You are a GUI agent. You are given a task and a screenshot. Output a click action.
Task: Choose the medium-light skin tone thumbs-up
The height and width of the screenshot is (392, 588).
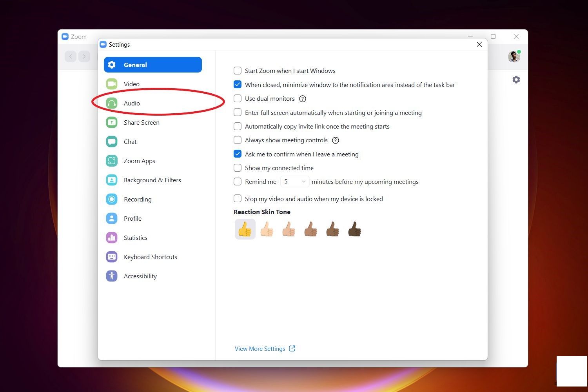pos(289,229)
